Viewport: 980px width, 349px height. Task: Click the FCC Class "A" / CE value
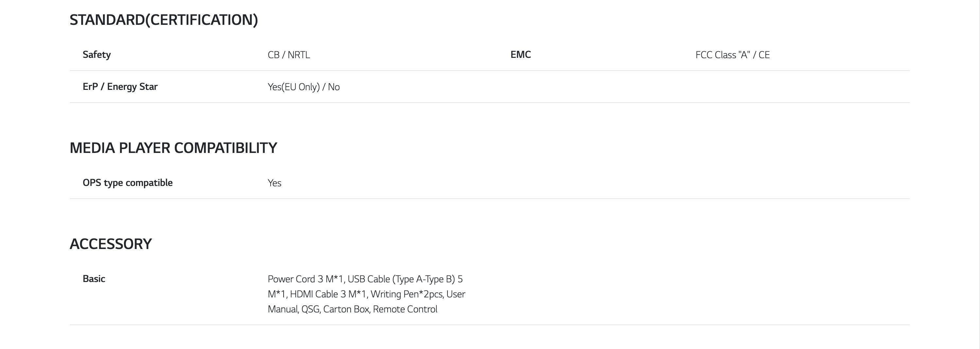732,55
